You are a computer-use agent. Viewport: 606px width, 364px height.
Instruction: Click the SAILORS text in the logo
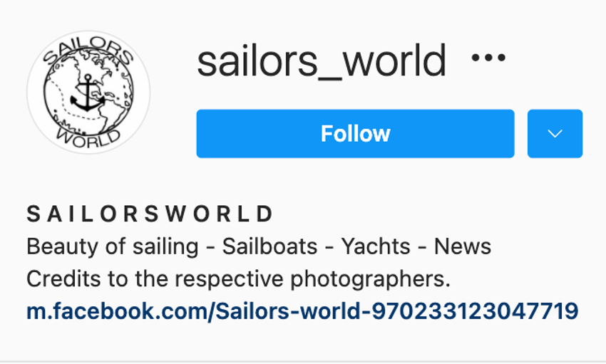click(x=88, y=51)
